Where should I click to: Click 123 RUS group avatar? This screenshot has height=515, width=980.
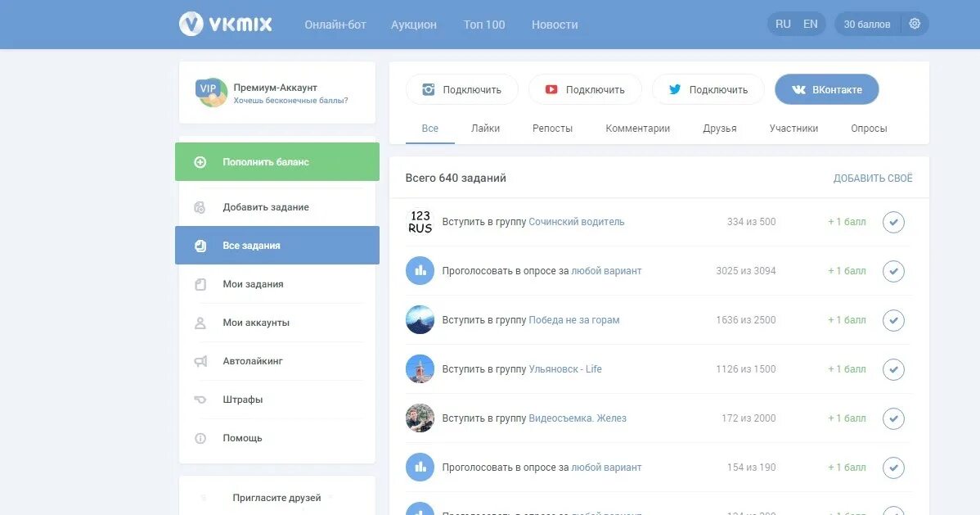tap(420, 222)
